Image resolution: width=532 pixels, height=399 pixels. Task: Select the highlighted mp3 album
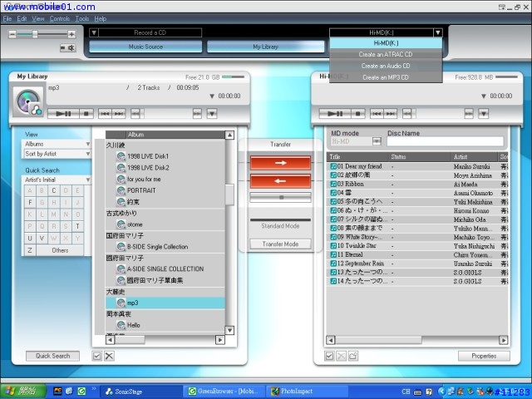[165, 303]
